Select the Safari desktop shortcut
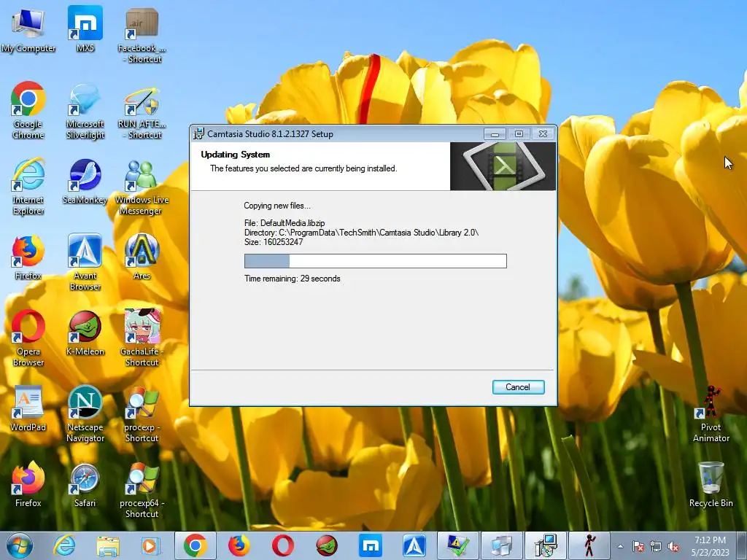The width and height of the screenshot is (747, 560). [85, 485]
